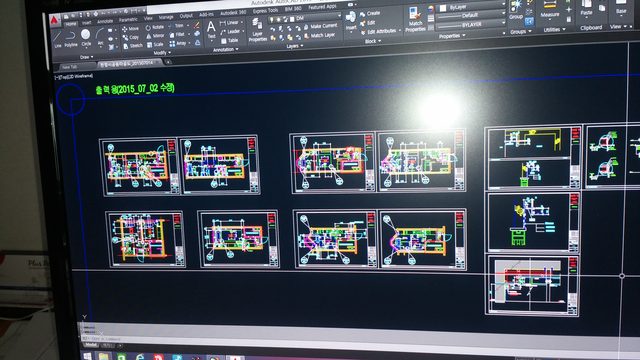Screen dimensions: 640x360
Task: Click the Move tool in Modify
Action: pos(131,29)
